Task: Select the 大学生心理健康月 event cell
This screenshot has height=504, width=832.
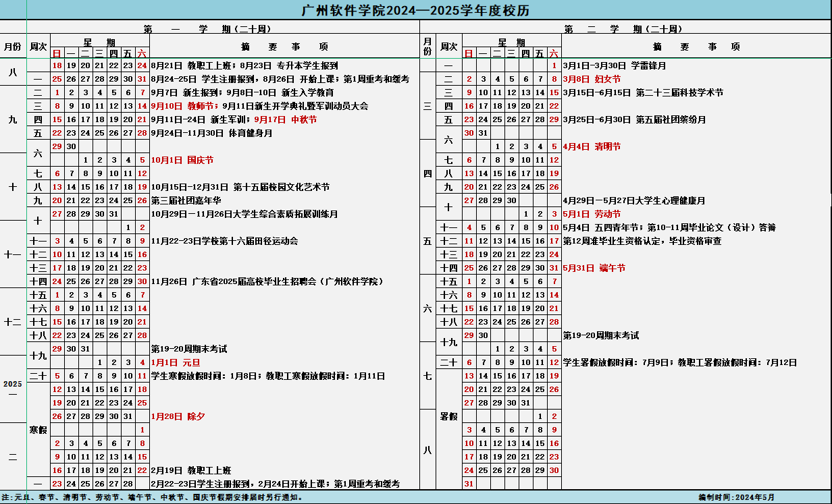Action: tap(633, 200)
